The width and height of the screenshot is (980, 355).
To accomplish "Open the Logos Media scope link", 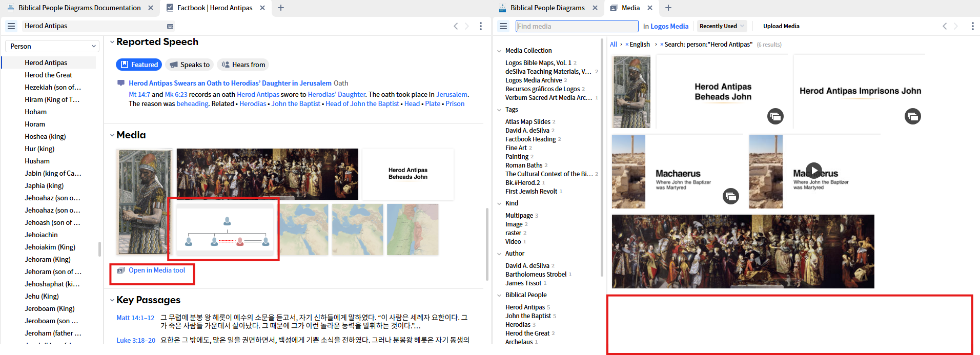I will click(669, 26).
